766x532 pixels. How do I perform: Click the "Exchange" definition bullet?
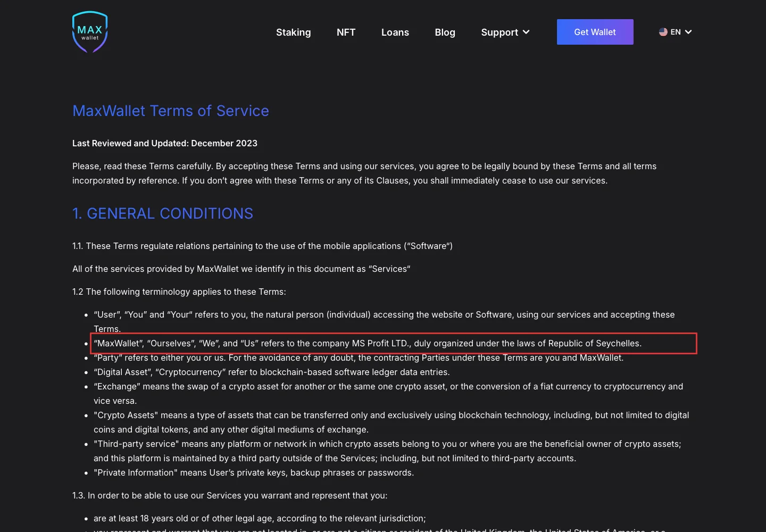click(388, 394)
